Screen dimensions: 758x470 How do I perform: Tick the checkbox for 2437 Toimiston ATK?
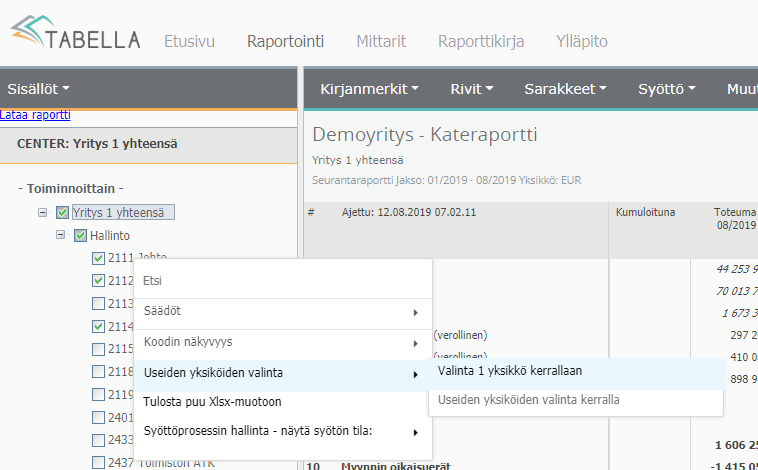coord(98,462)
